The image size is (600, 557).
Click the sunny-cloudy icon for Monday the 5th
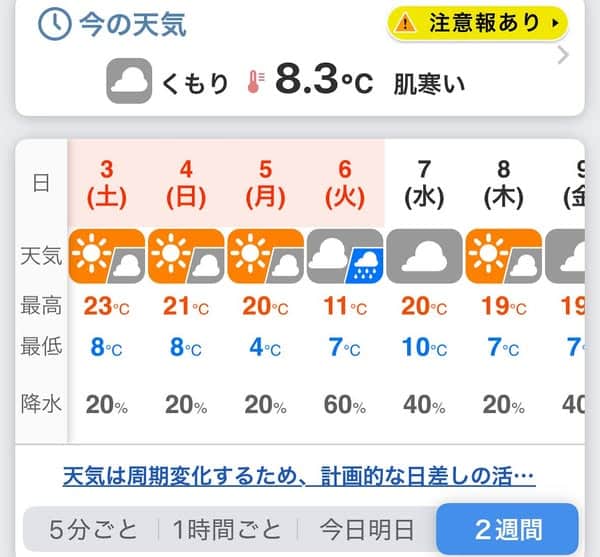click(266, 256)
